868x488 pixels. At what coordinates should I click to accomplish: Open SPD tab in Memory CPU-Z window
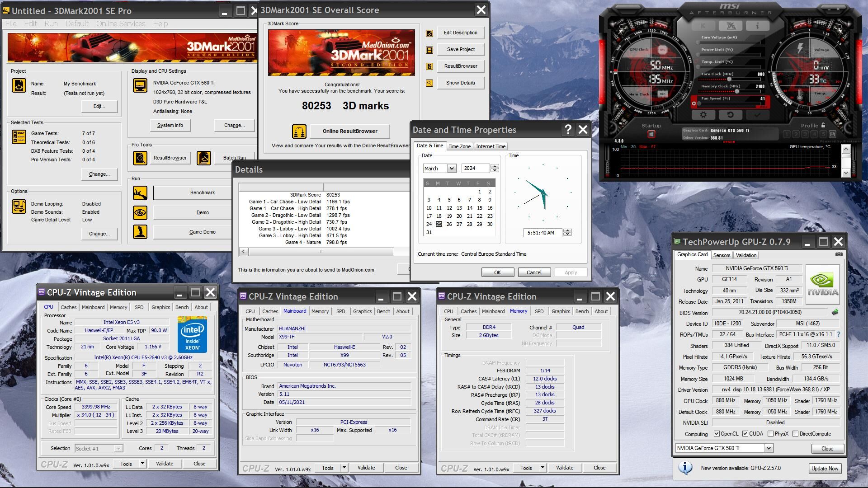click(539, 311)
